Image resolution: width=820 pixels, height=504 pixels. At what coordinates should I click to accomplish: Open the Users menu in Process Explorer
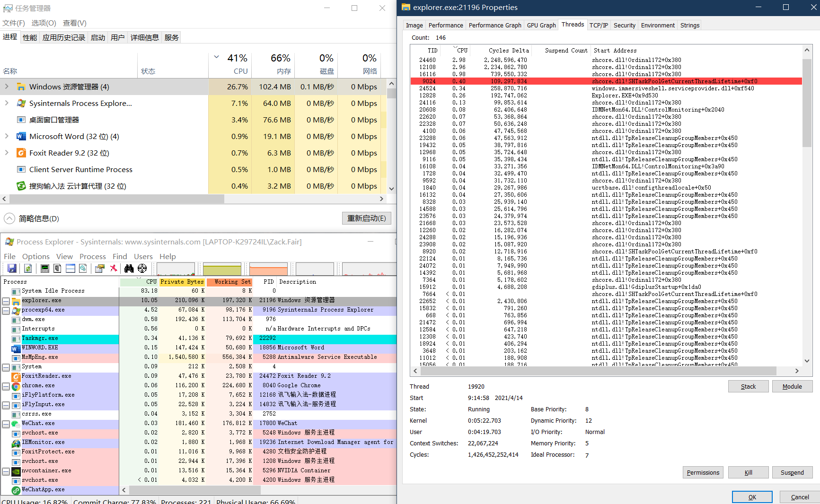tap(143, 256)
